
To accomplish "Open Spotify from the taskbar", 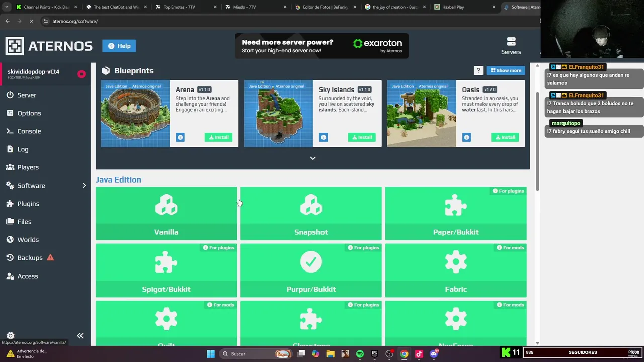I will tap(360, 354).
